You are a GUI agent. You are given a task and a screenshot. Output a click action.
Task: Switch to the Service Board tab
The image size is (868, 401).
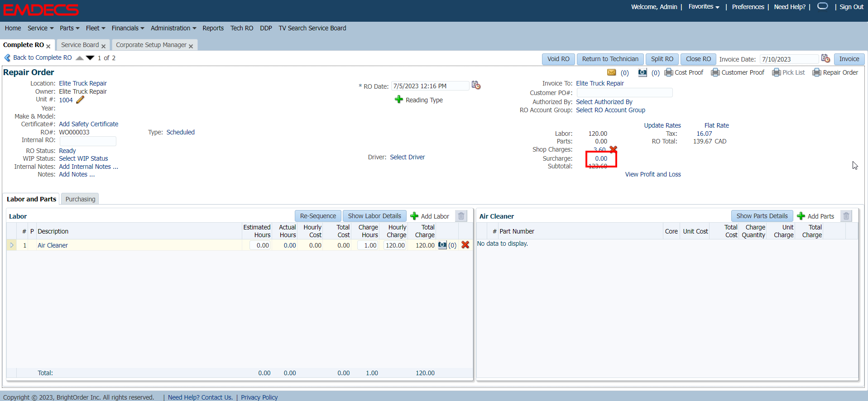coord(80,45)
